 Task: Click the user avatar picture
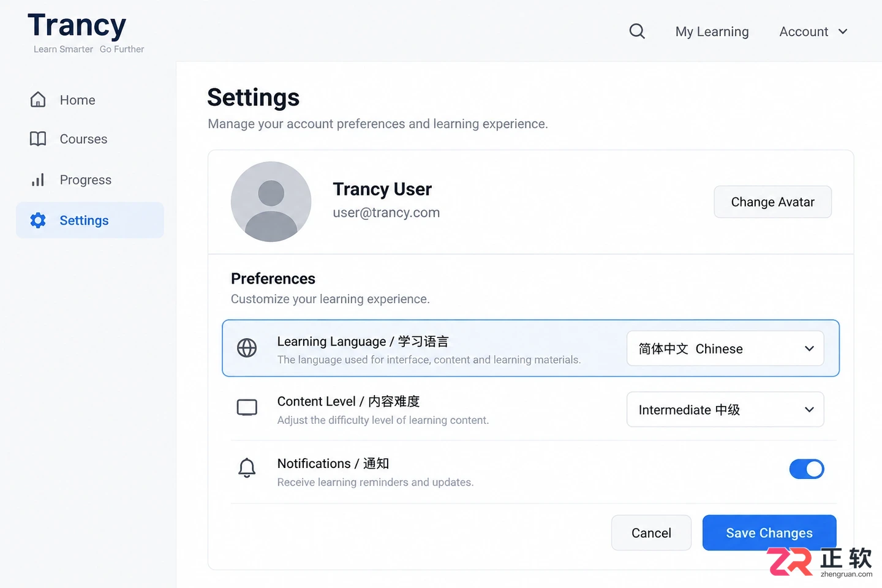(271, 202)
